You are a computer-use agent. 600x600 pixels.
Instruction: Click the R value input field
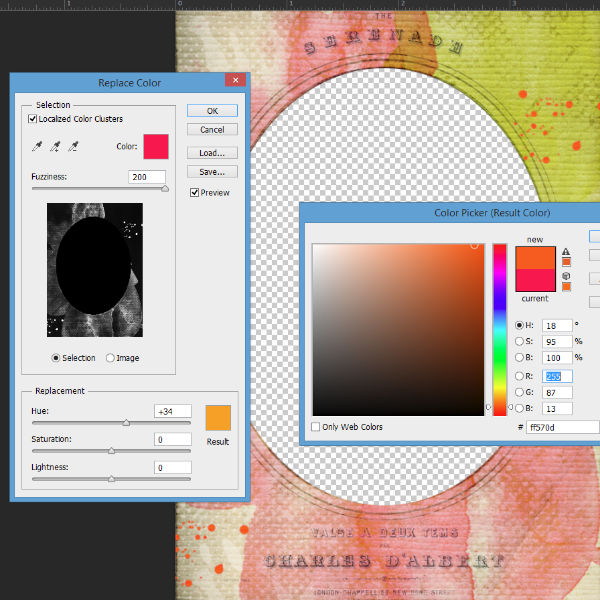[557, 377]
